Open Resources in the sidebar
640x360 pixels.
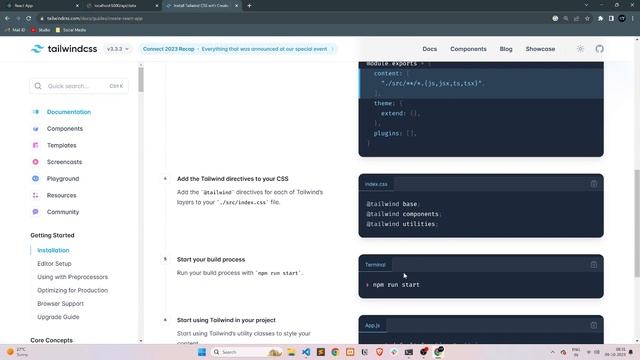(61, 196)
